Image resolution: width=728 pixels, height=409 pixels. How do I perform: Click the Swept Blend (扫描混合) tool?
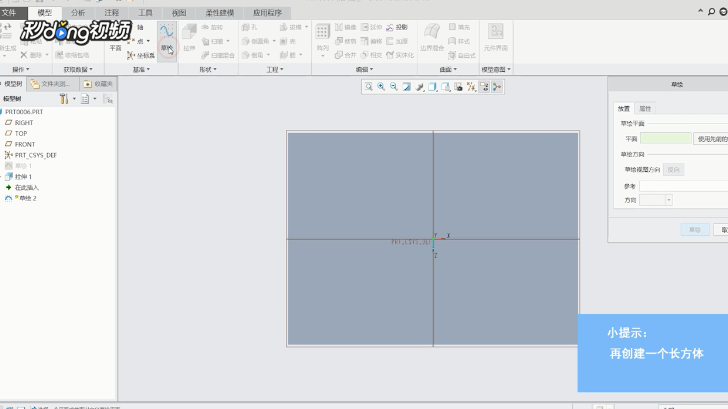tap(218, 55)
